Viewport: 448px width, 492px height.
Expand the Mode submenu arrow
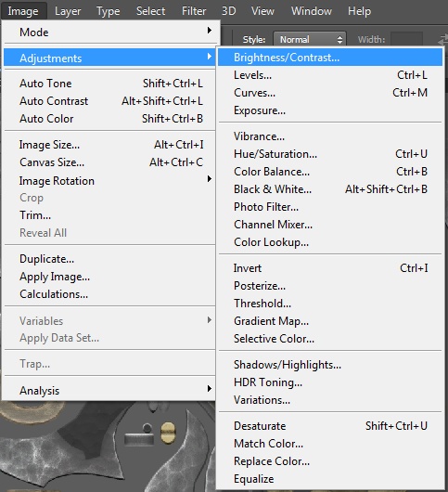[209, 31]
